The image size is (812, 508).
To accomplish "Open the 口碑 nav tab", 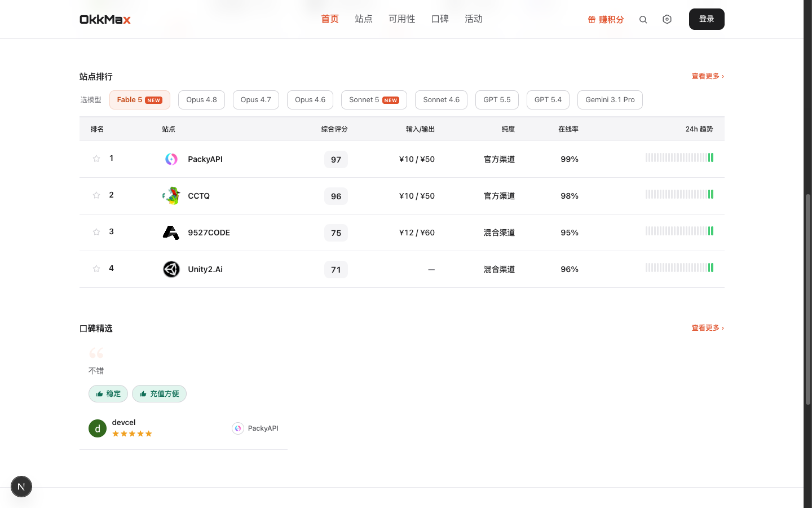I will pyautogui.click(x=440, y=19).
